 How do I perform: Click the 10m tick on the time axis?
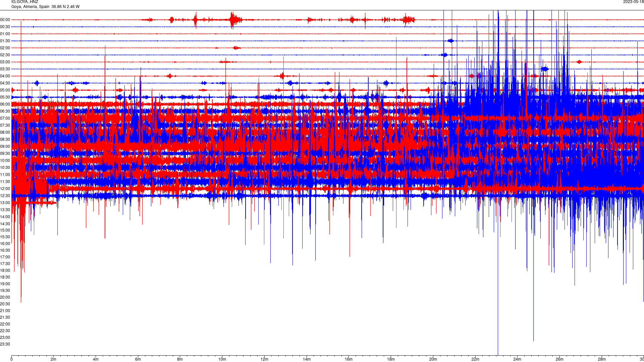pos(222,359)
